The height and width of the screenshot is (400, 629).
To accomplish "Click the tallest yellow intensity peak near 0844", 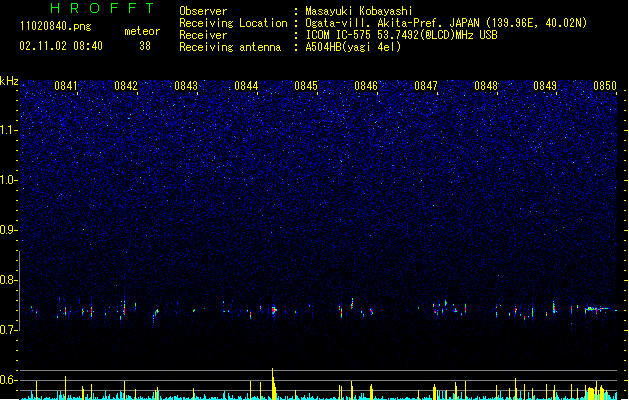I will tap(273, 384).
